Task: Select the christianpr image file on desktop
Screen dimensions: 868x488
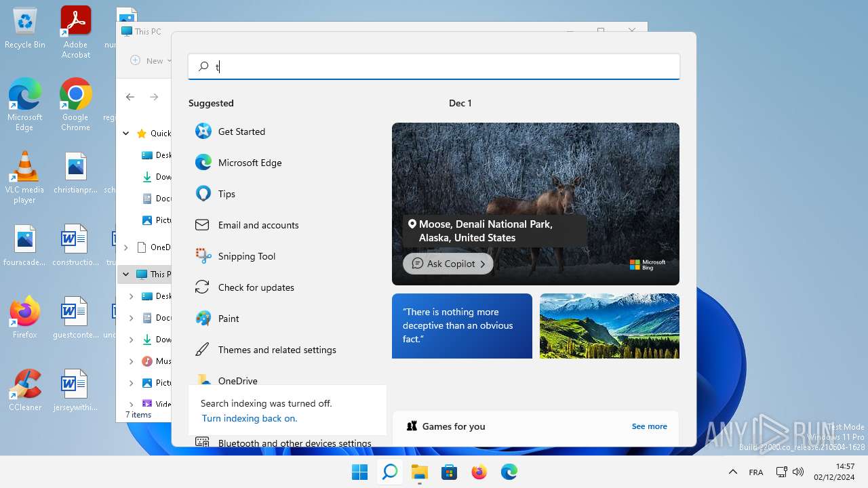Action: click(76, 173)
